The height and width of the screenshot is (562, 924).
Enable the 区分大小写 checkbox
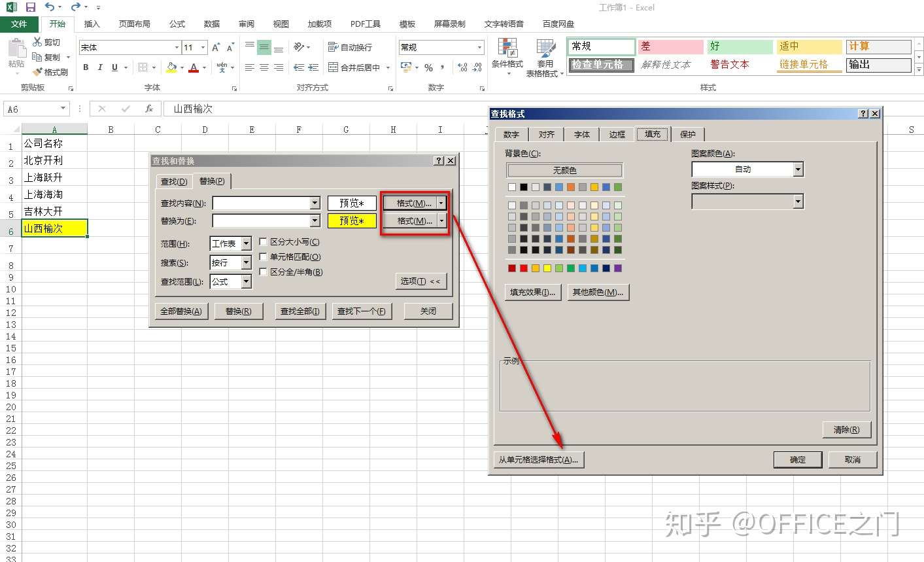[x=264, y=241]
